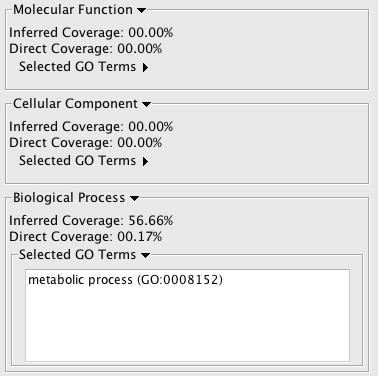378x376 pixels.
Task: Click Selected GO Terms label in Cellular Component
Action: click(x=78, y=161)
